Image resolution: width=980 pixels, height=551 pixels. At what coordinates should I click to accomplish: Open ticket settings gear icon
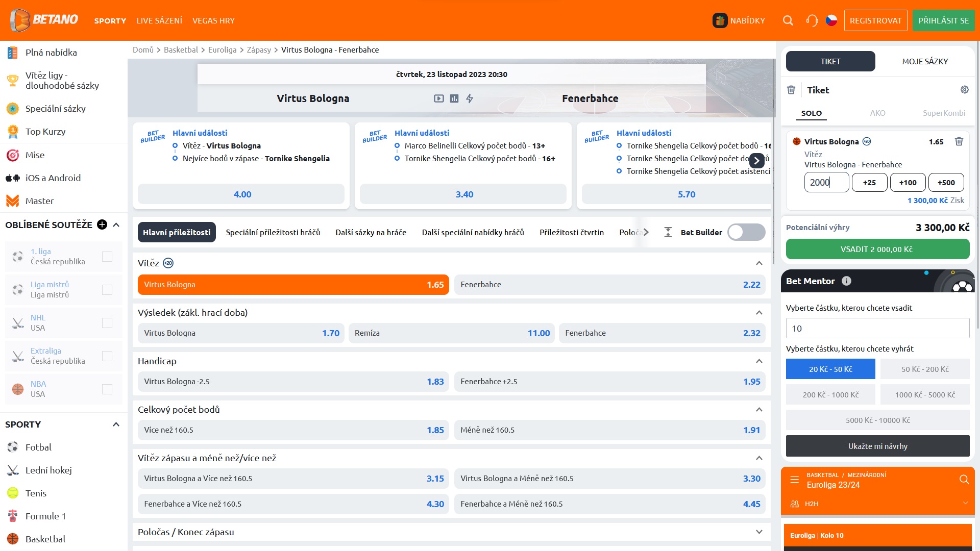[x=965, y=90]
